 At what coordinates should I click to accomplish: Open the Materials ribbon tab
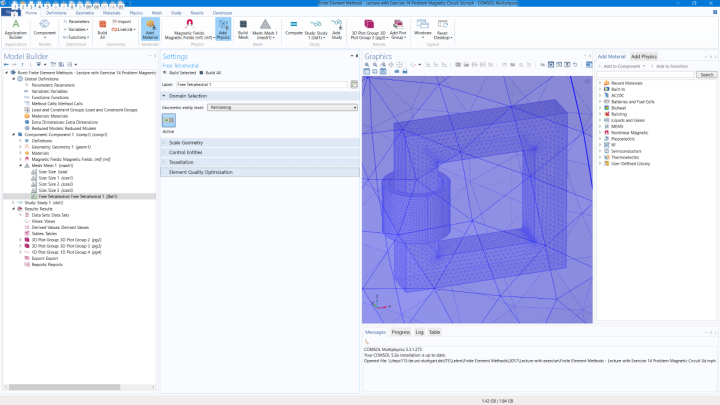(x=112, y=13)
